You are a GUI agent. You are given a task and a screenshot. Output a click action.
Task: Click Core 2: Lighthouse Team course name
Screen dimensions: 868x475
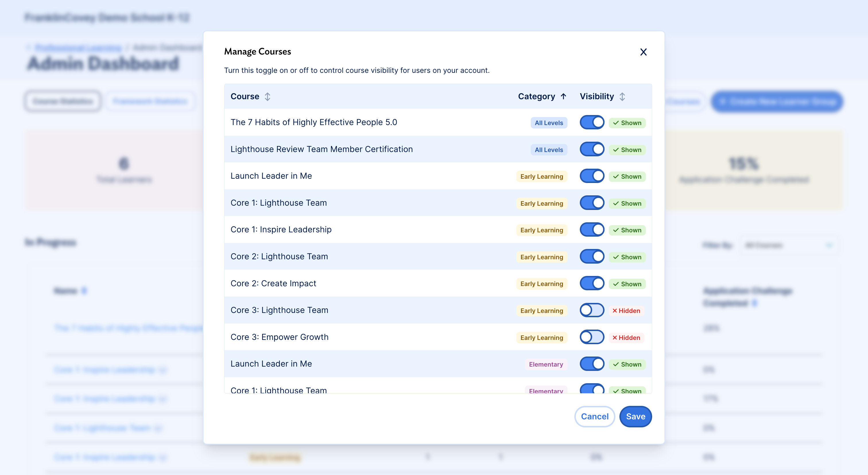pyautogui.click(x=279, y=256)
